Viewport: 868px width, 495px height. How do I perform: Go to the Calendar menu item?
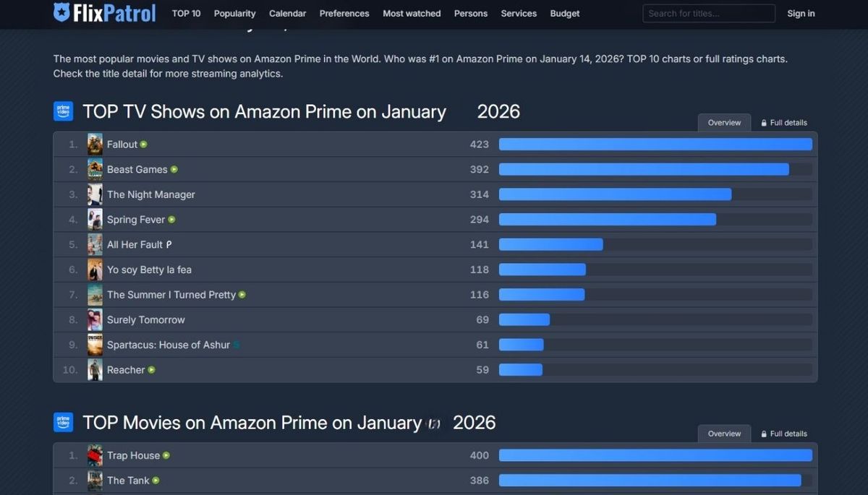point(287,13)
